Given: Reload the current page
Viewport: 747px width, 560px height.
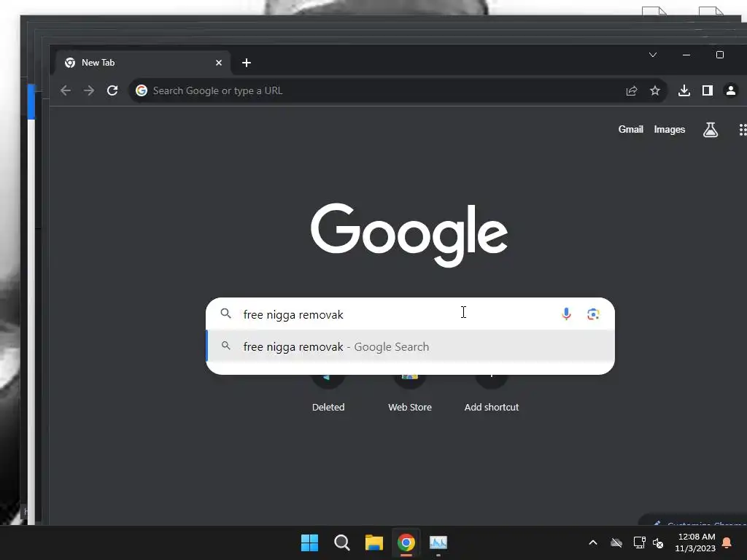Looking at the screenshot, I should (112, 90).
